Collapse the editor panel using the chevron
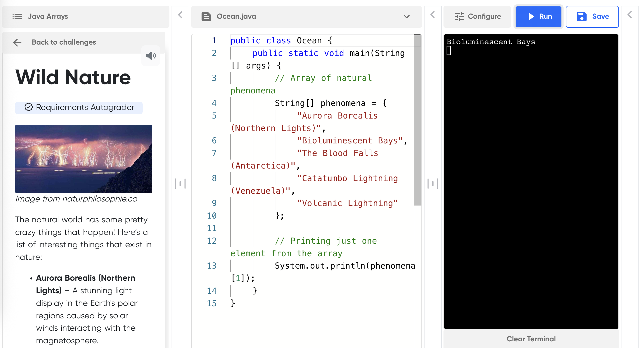 [433, 15]
